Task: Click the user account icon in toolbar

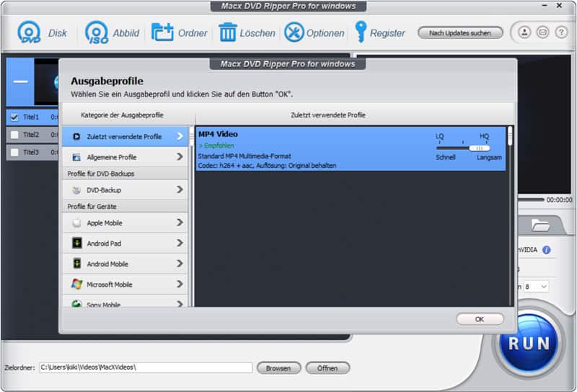Action: pyautogui.click(x=524, y=32)
